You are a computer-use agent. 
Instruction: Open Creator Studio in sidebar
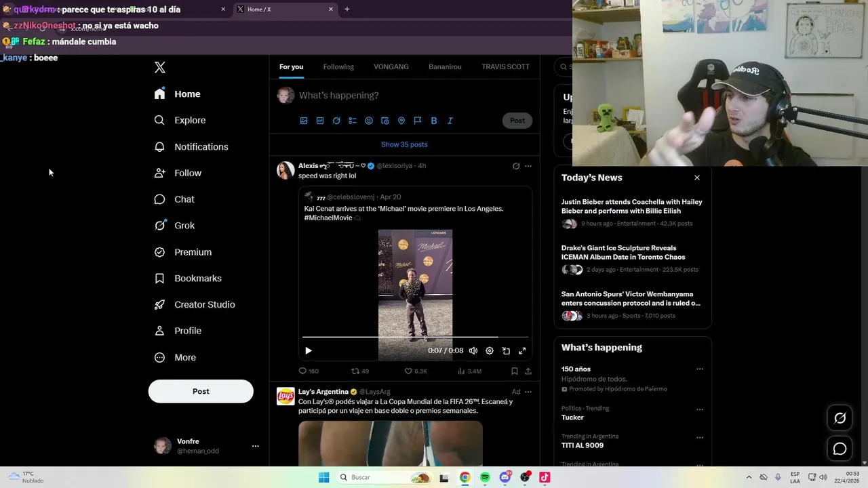(195, 304)
